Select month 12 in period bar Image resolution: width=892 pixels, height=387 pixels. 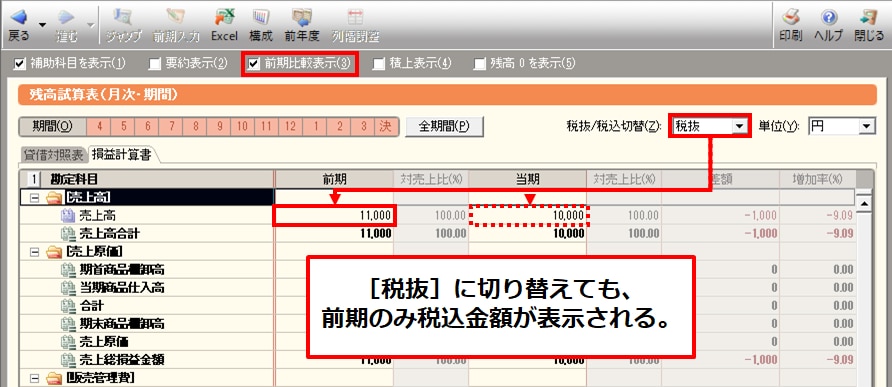coord(290,126)
